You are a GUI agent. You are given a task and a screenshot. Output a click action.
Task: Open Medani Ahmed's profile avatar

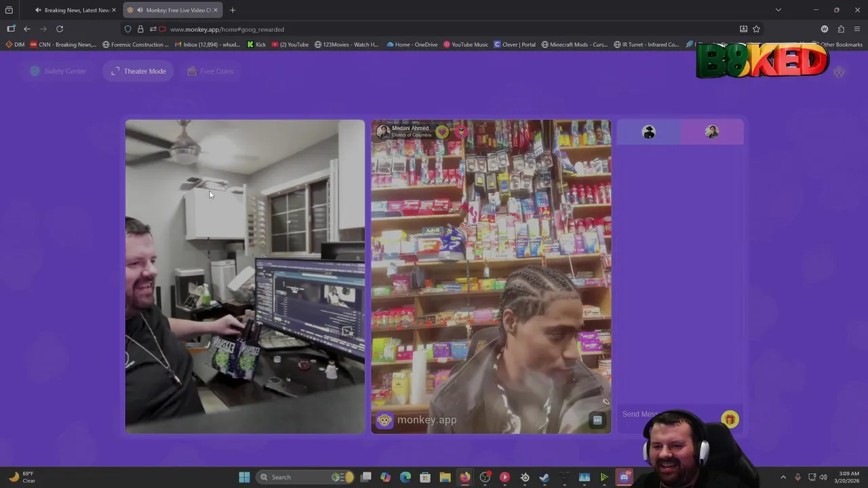pos(383,131)
